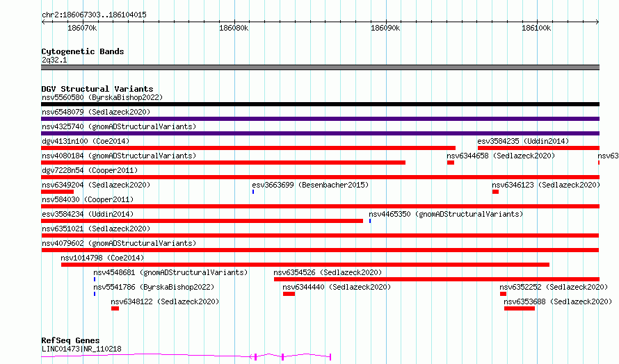This screenshot has height=364, width=619.
Task: Click label 'nsv1014798 (Coe2014)'
Action: pos(102,258)
